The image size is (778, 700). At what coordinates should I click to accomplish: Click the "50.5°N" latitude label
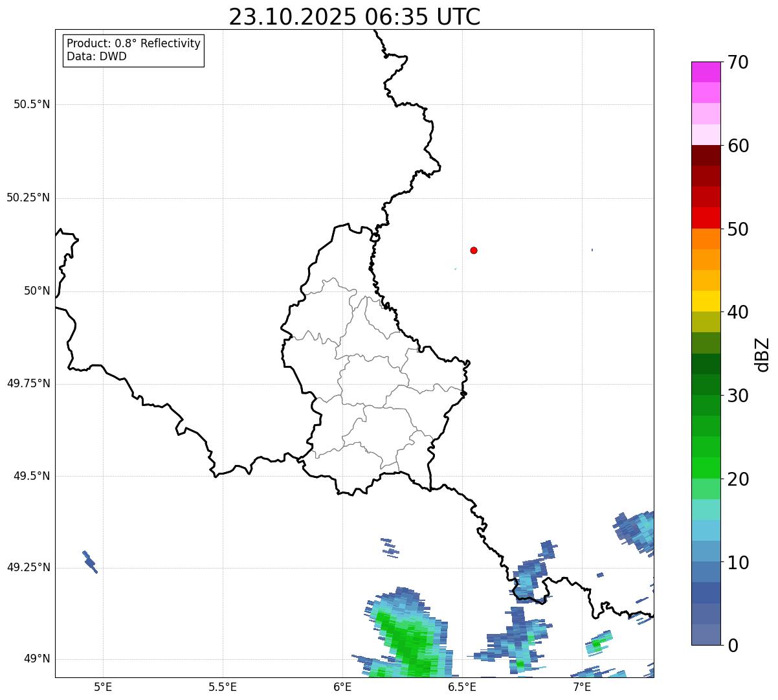[x=32, y=104]
